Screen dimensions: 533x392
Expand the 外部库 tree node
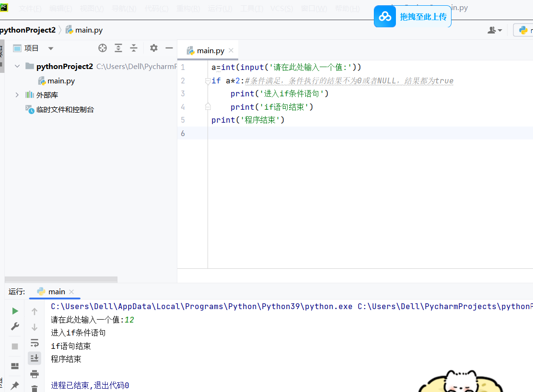click(18, 95)
